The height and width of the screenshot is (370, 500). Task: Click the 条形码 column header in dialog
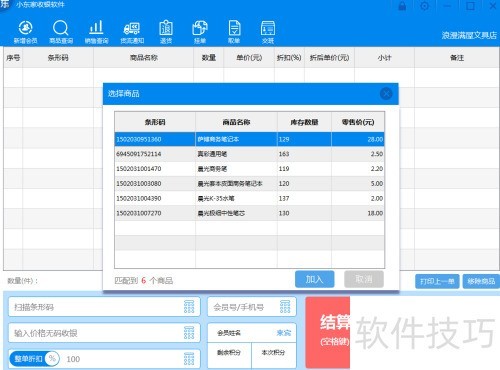coord(155,122)
